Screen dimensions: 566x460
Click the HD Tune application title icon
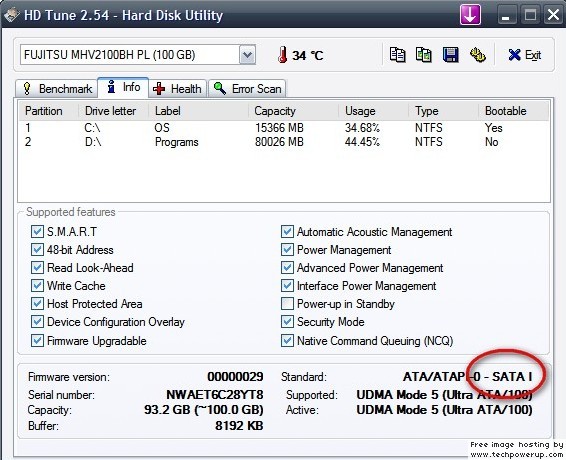click(11, 15)
